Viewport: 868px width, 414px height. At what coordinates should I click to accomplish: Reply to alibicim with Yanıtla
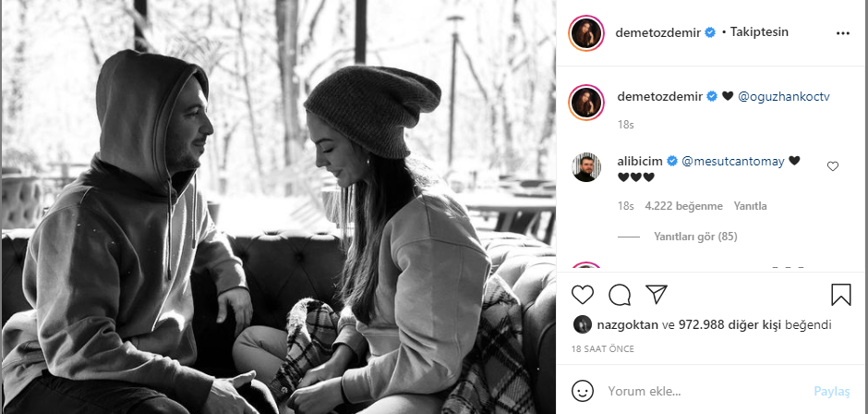(750, 206)
